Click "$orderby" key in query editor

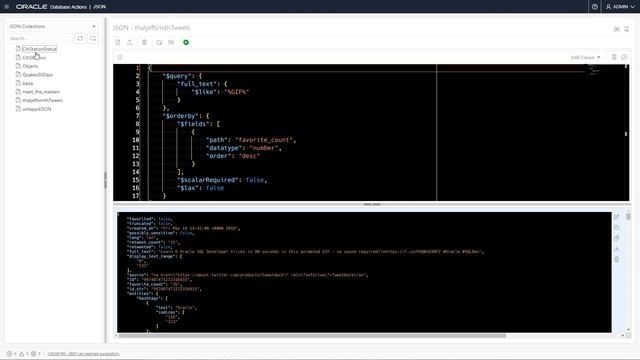click(180, 116)
